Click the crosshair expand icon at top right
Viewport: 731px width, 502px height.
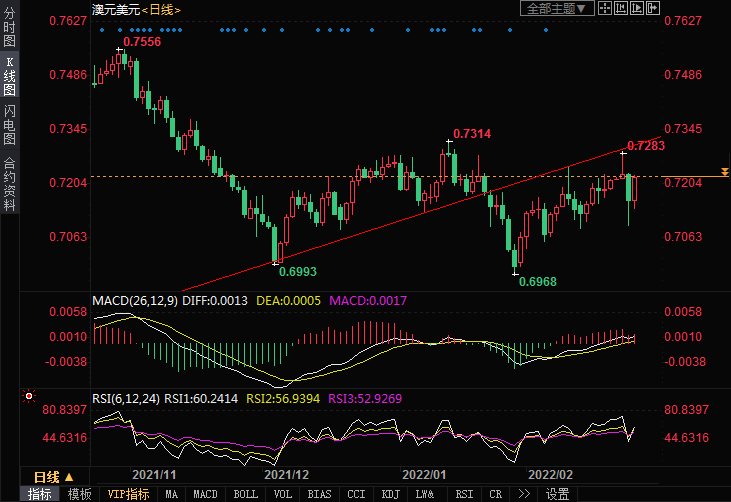607,8
